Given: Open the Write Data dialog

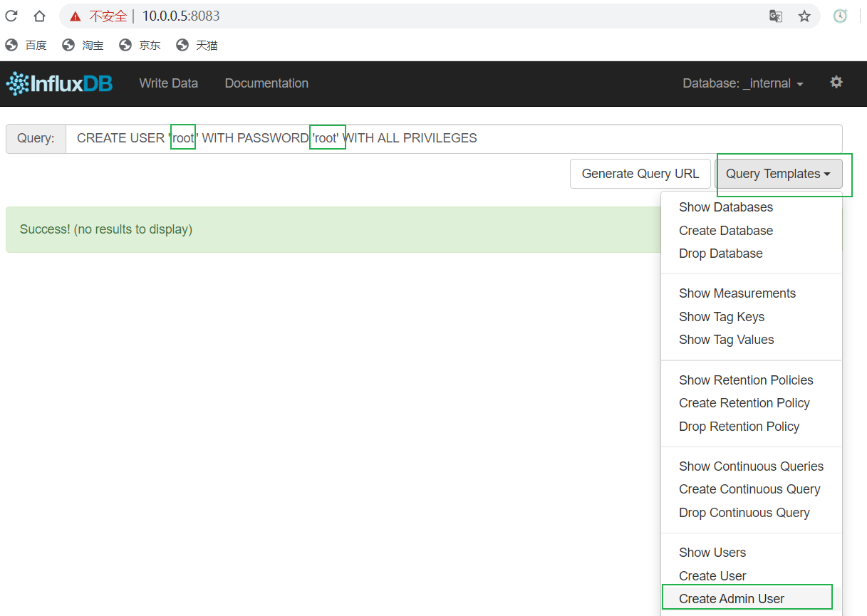Looking at the screenshot, I should 169,83.
